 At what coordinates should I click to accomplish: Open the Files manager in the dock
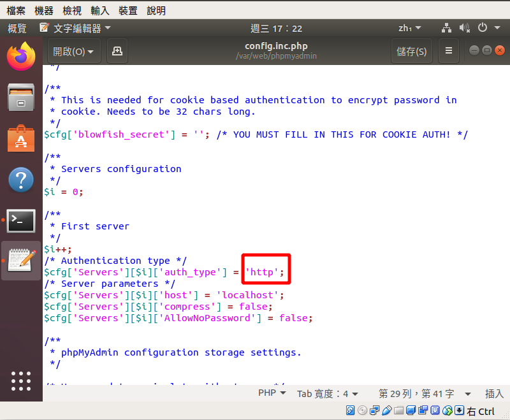pyautogui.click(x=21, y=98)
